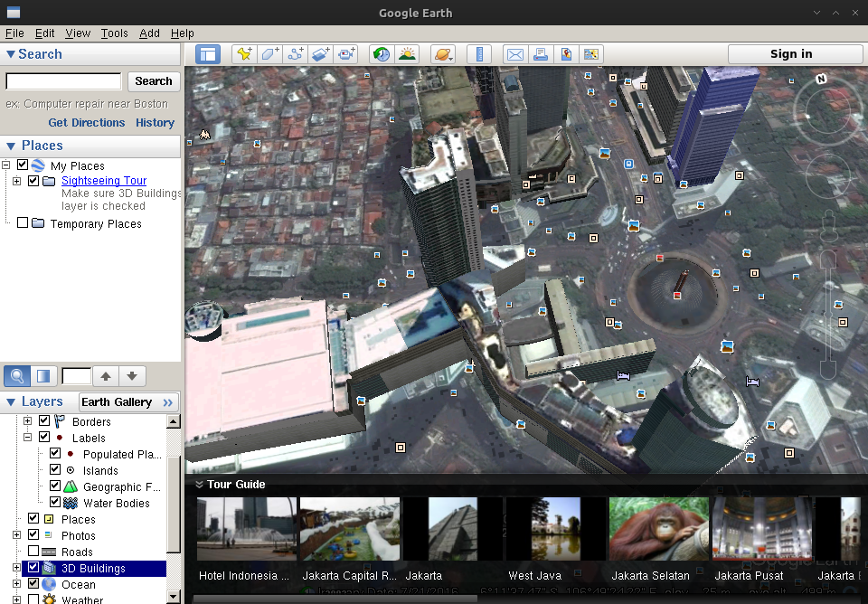
Task: Uncheck the 3D Buildings layer
Action: click(x=33, y=568)
